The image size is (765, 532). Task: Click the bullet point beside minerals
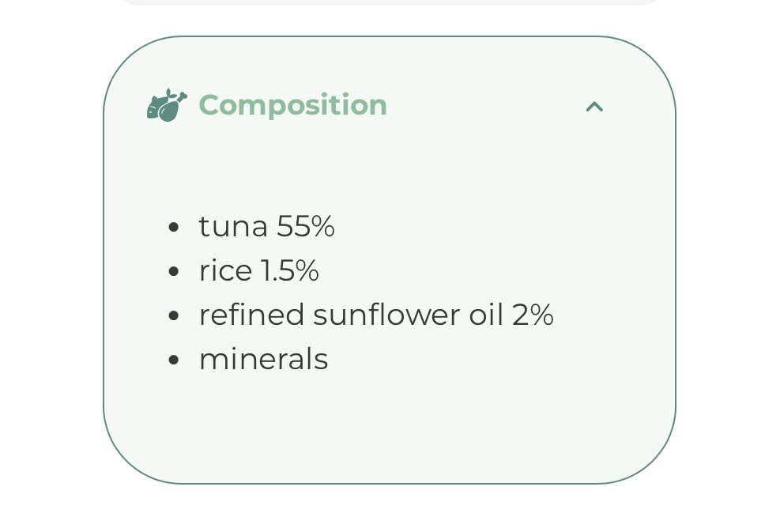(174, 360)
